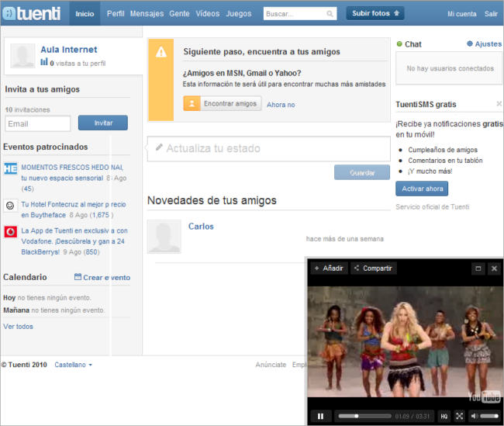
Task: Open Mensajes section
Action: pos(147,14)
